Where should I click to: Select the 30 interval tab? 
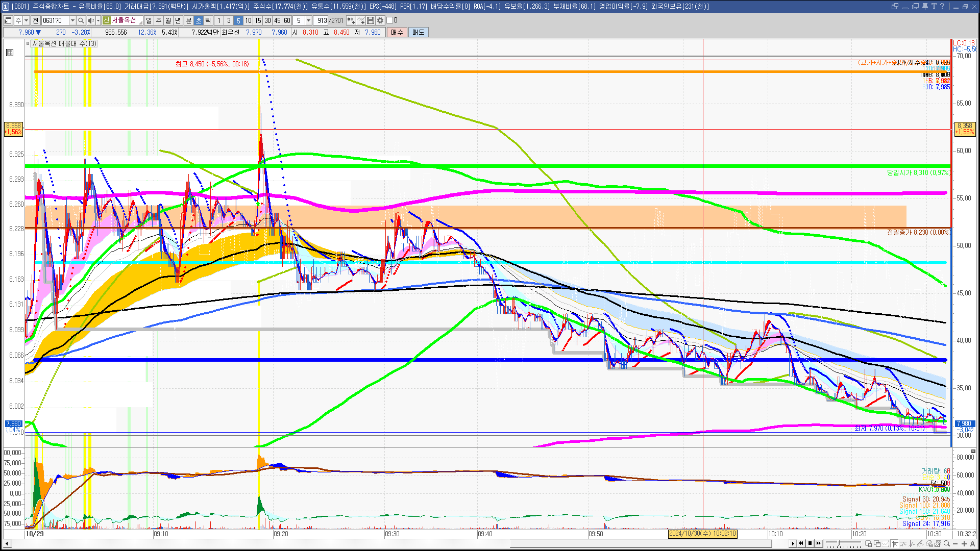point(267,20)
